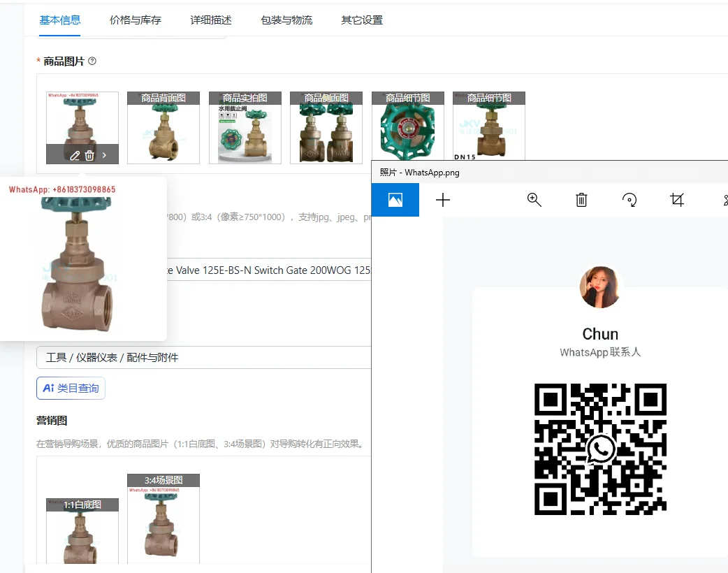
Task: Switch to the 基本信息 tab
Action: (59, 20)
